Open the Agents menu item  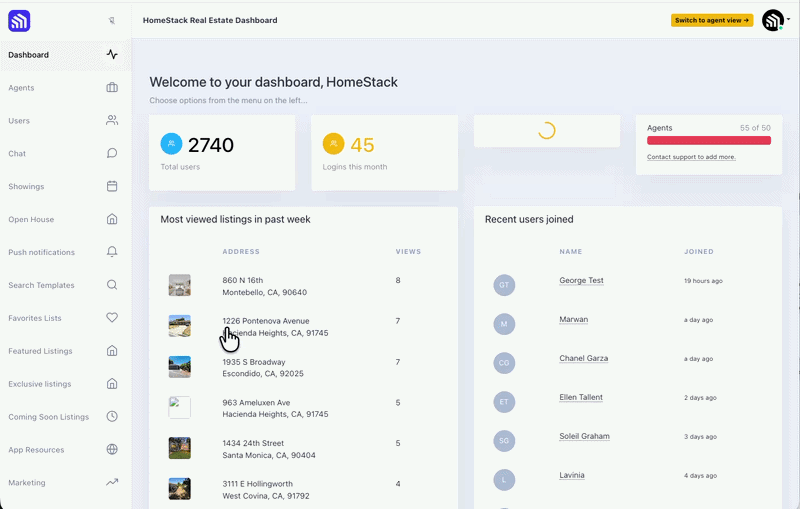coord(65,88)
